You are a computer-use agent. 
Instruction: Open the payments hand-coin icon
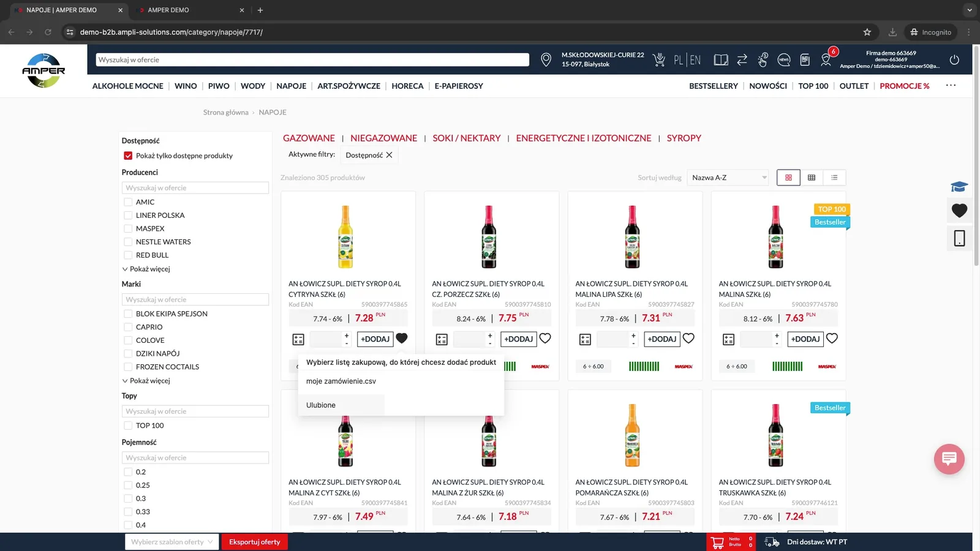763,59
